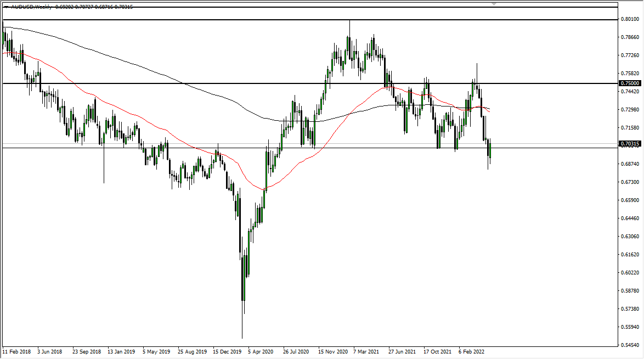Click the OHLC price readout in the header
The height and width of the screenshot is (359, 644).
click(93, 6)
